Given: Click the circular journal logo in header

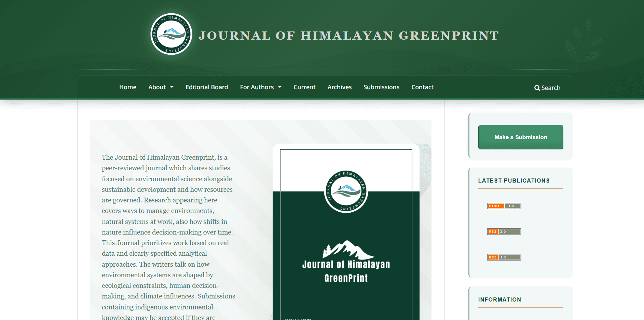Looking at the screenshot, I should coord(171,34).
